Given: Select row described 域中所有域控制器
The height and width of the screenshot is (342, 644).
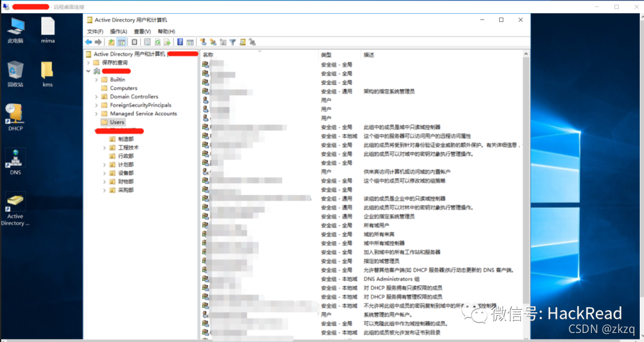Looking at the screenshot, I should (361, 244).
